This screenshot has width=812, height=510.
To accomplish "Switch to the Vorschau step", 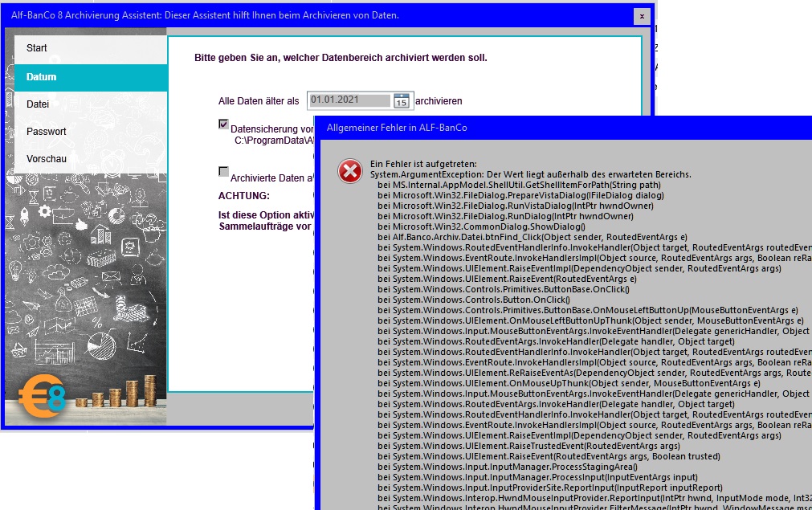I will [91, 159].
